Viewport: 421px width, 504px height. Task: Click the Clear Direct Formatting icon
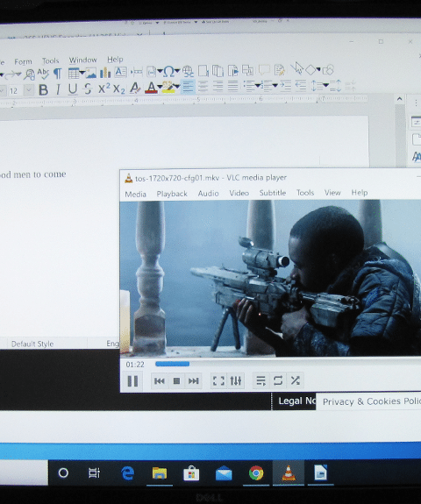pyautogui.click(x=135, y=88)
